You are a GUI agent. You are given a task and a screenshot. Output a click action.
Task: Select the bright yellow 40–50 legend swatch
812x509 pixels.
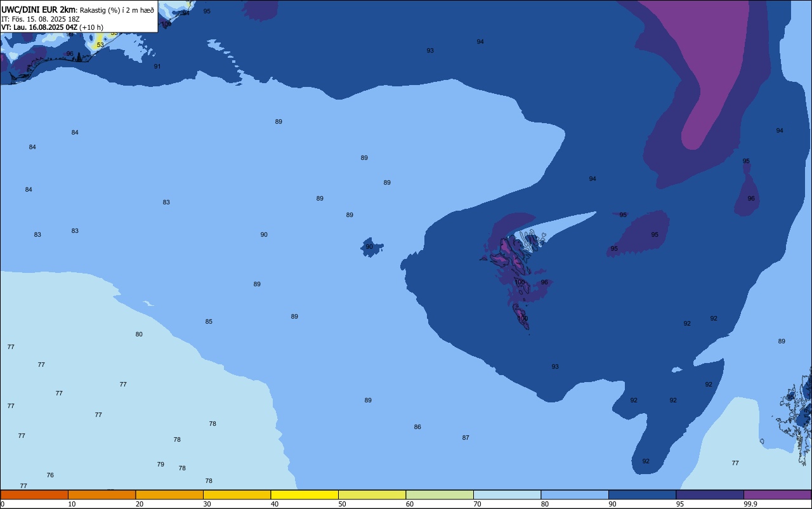(x=304, y=494)
